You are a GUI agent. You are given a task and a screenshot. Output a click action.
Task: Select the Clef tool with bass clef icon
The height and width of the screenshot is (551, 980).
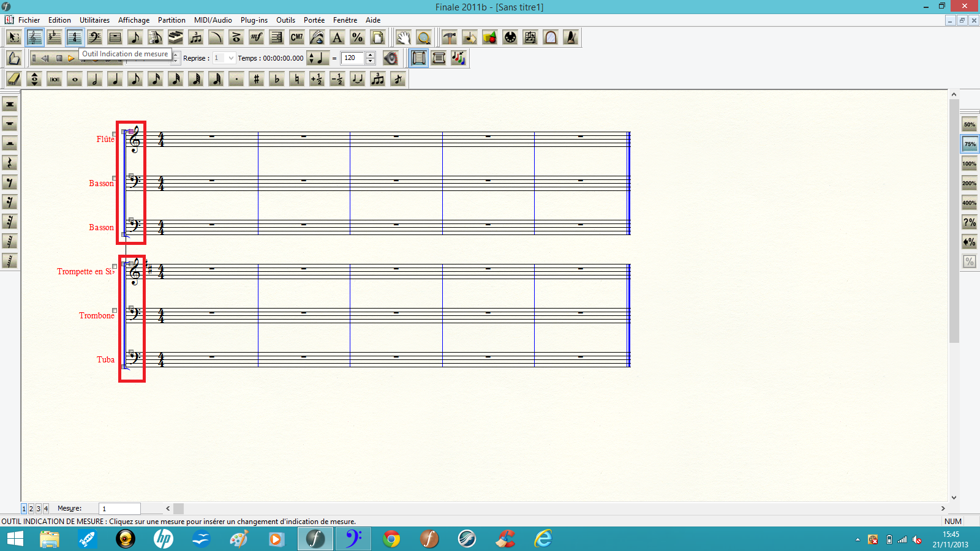point(95,37)
